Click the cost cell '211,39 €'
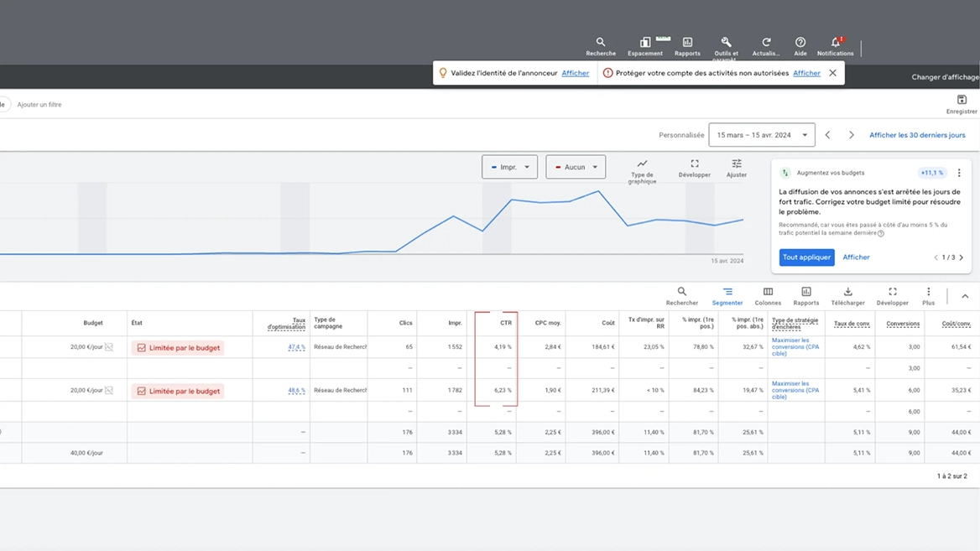980x551 pixels. (x=603, y=391)
